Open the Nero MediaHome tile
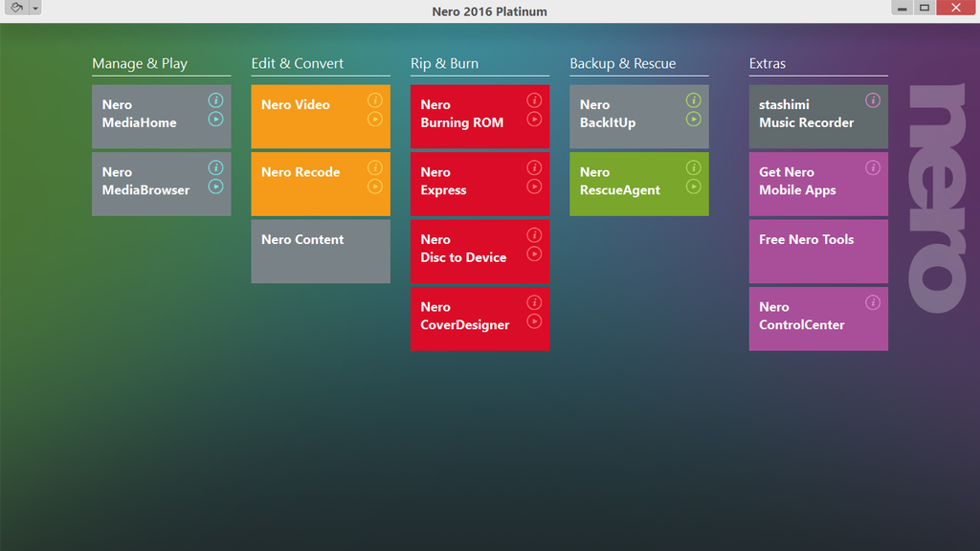This screenshot has width=980, height=551. pyautogui.click(x=161, y=117)
